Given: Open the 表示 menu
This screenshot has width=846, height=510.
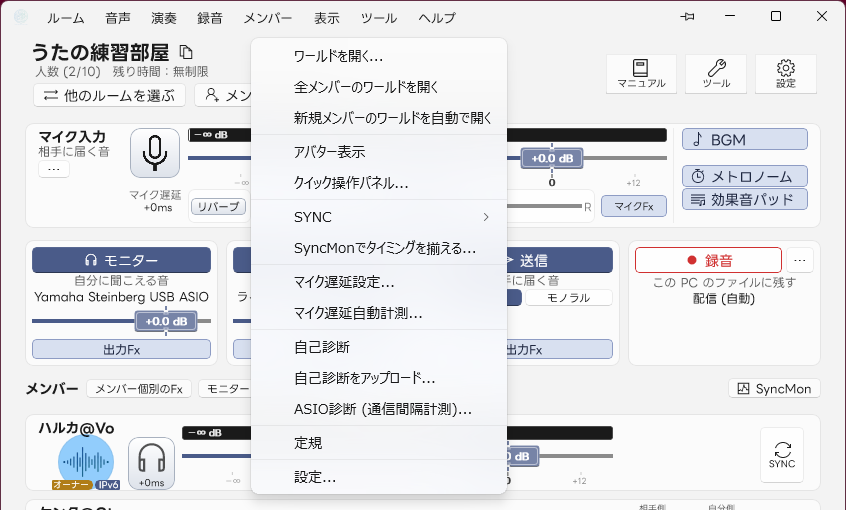Looking at the screenshot, I should 326,18.
